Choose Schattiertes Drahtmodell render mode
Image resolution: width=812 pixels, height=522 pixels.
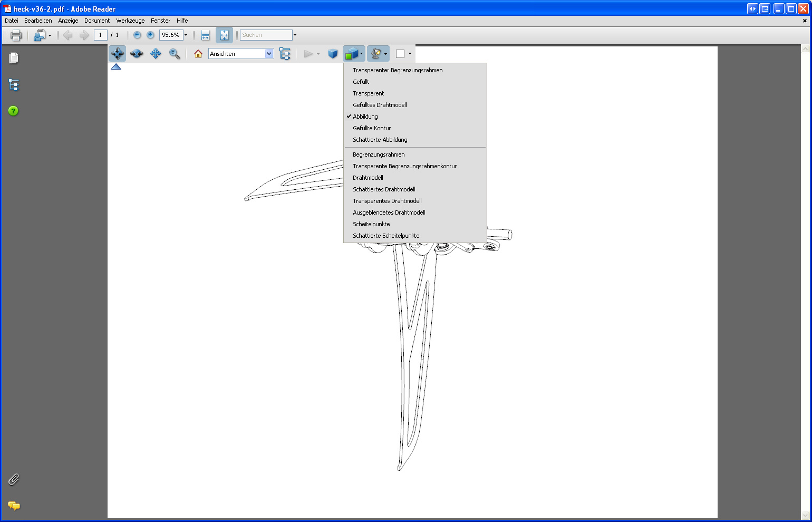[415, 189]
